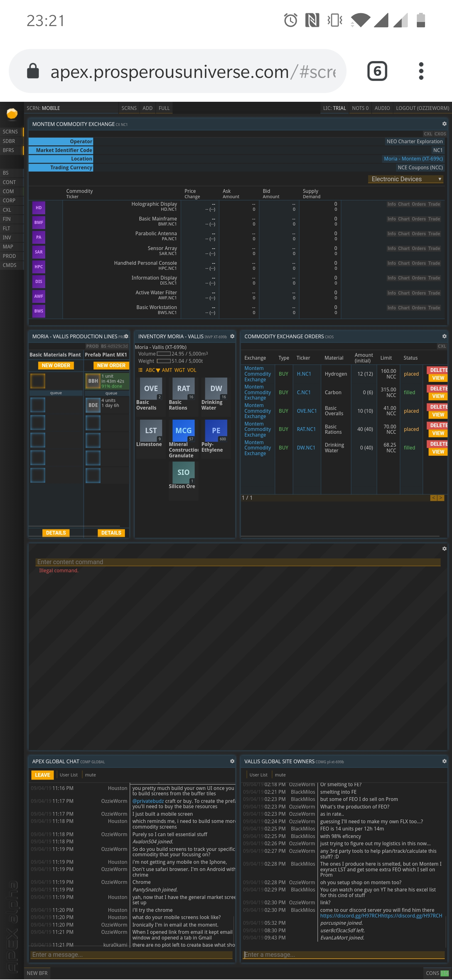Open the Chrome three-dot menu
The image size is (452, 980).
tap(421, 71)
